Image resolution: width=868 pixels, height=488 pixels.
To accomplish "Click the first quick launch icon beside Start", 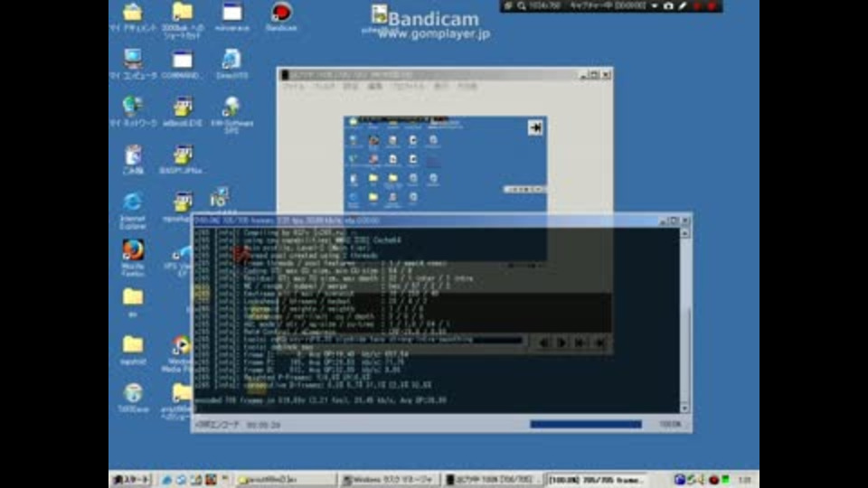I will tap(166, 480).
